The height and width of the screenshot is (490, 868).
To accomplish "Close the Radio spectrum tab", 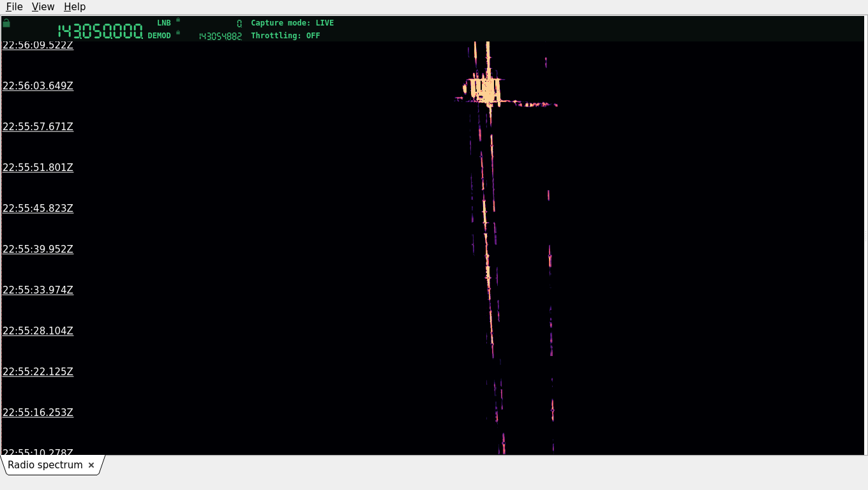I will 91,465.
